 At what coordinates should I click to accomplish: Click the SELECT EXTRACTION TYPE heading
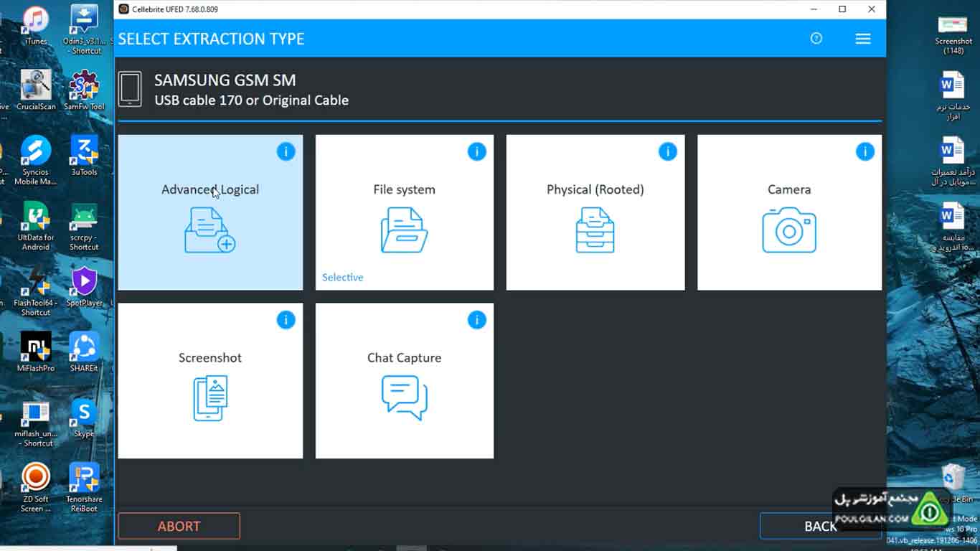click(x=212, y=39)
